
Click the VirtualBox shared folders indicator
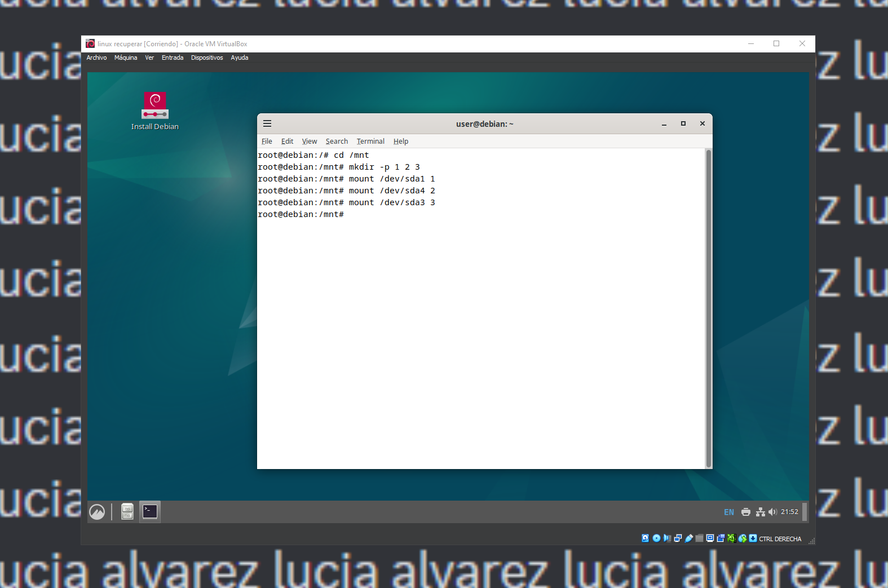tap(699, 538)
